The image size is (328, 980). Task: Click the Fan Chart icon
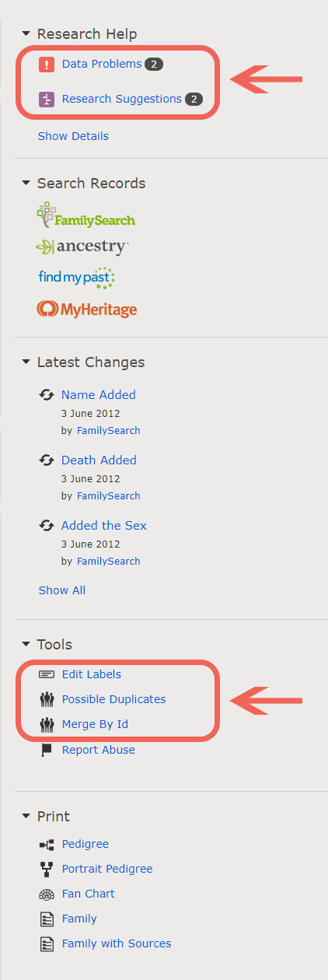tap(47, 894)
